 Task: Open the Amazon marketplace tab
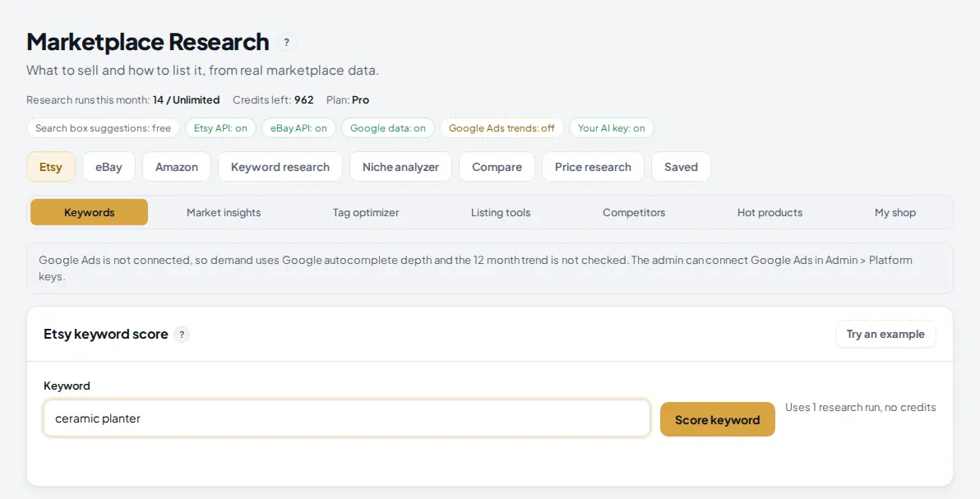[177, 167]
